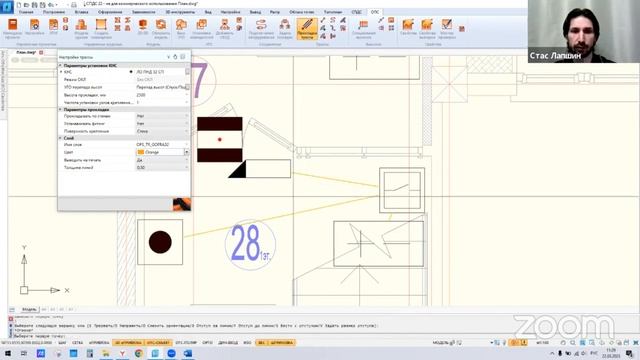The height and width of the screenshot is (360, 640).
Task: Toggle СЕТКА grid in status bar
Action: pos(78,342)
